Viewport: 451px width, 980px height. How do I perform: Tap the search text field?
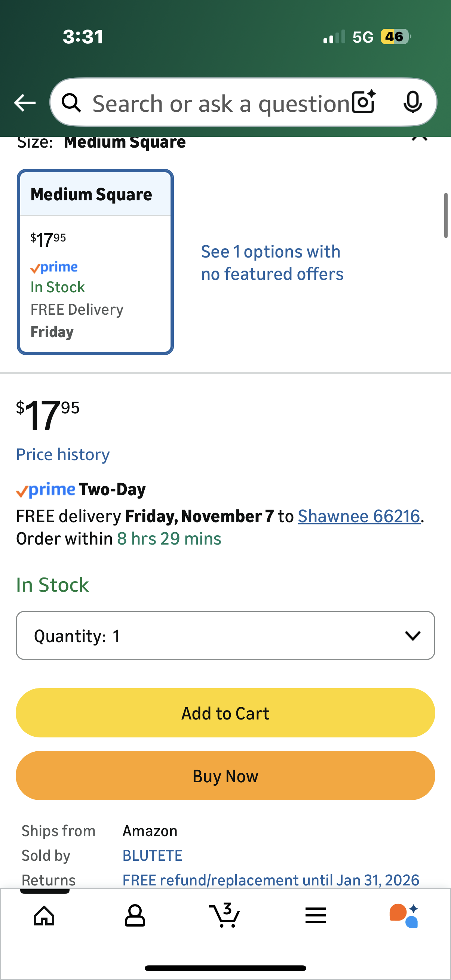(x=221, y=104)
